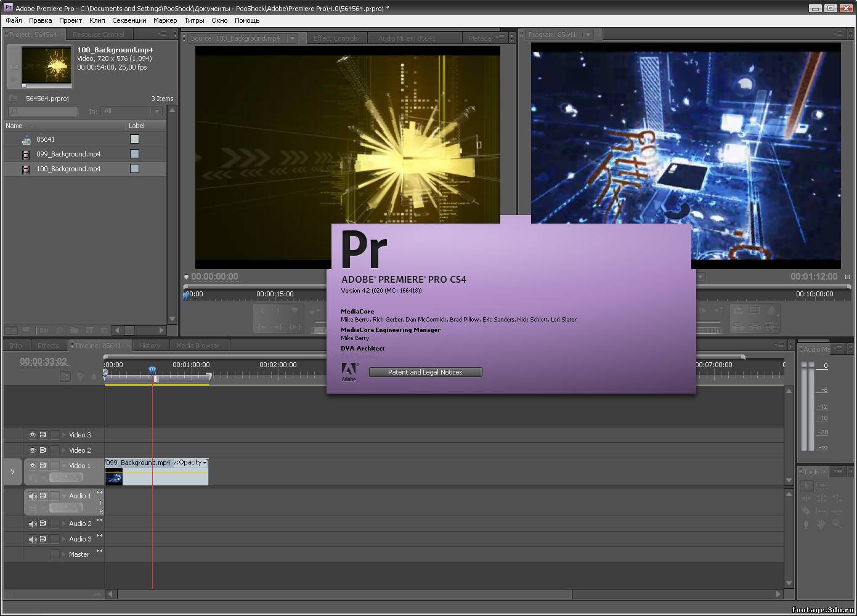Click Play In to Out in Source monitor
This screenshot has width=857, height=616.
294,327
